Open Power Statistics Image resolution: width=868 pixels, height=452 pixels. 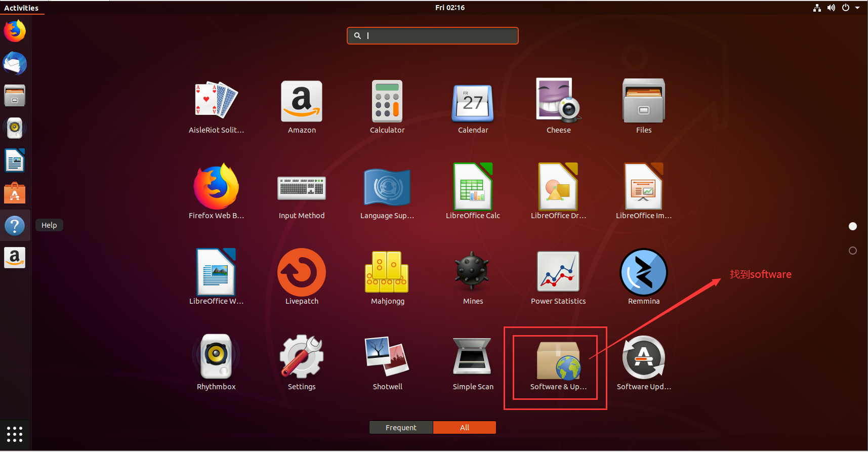pos(558,277)
